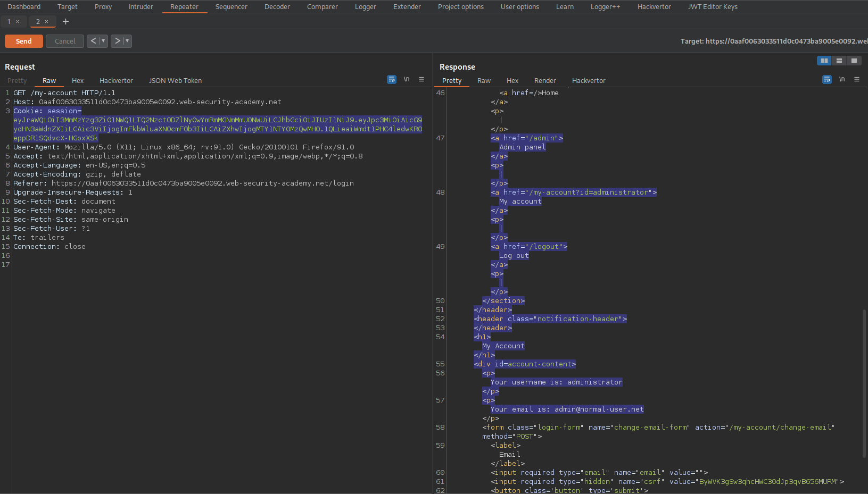Image resolution: width=868 pixels, height=494 pixels.
Task: Open the forward history dropdown arrow
Action: click(127, 41)
